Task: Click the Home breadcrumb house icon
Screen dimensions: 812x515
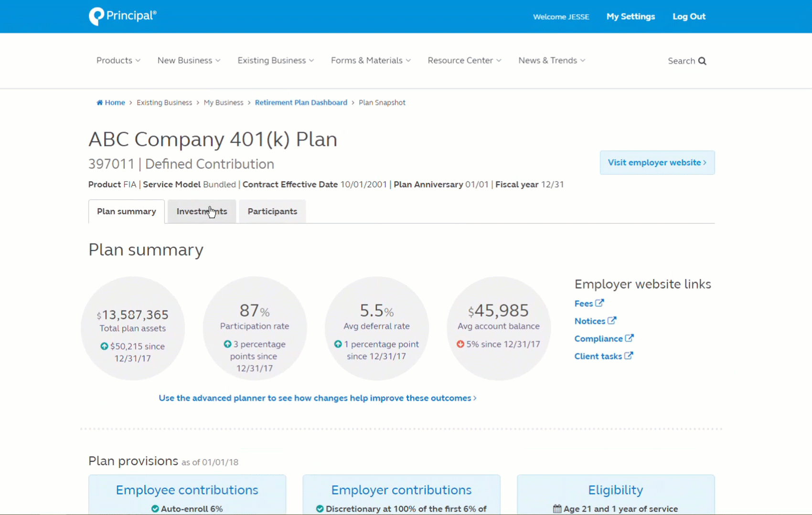Action: (99, 103)
